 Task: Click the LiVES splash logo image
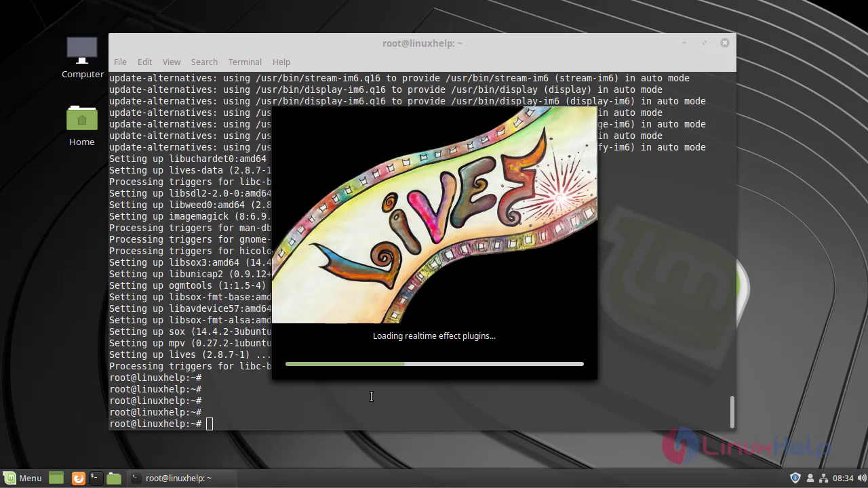(434, 215)
